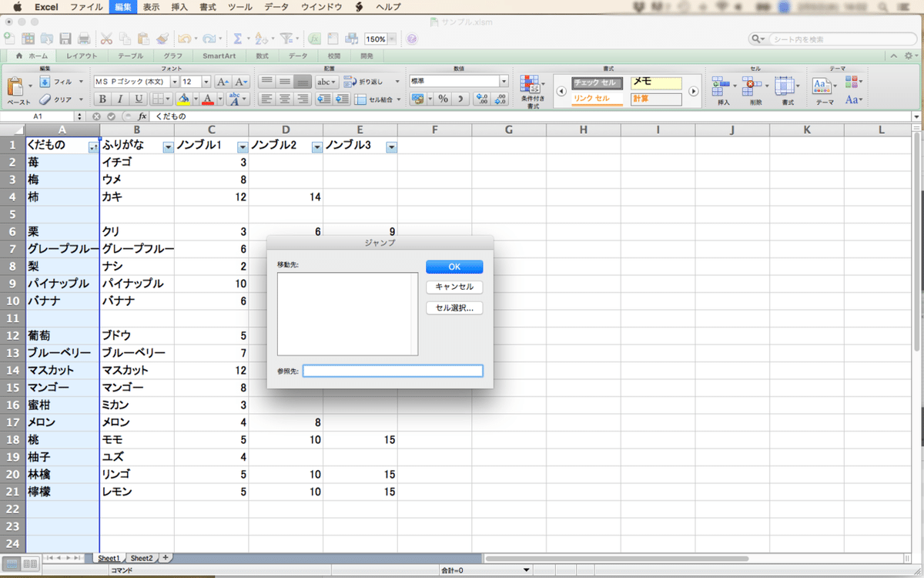Click the 参照先 input field
Screen dimensions: 924x578
(393, 371)
